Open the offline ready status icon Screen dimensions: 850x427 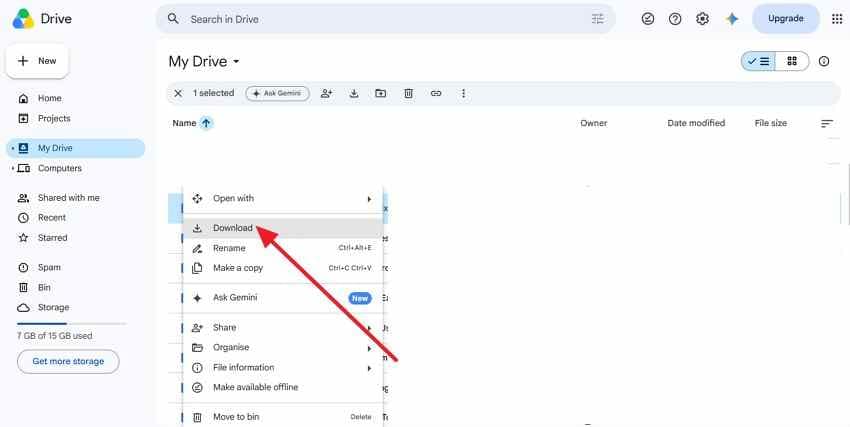[x=648, y=19]
